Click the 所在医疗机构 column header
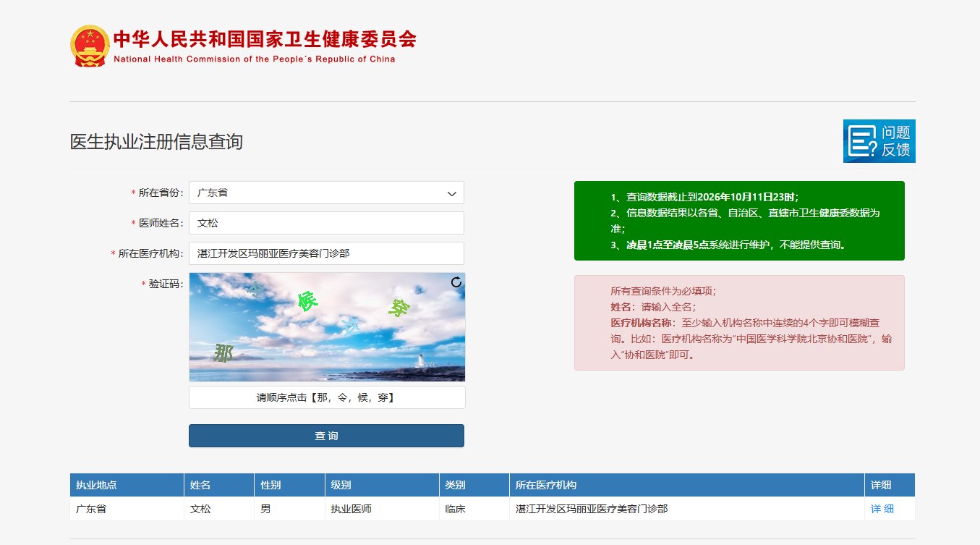This screenshot has width=980, height=545. coord(687,485)
